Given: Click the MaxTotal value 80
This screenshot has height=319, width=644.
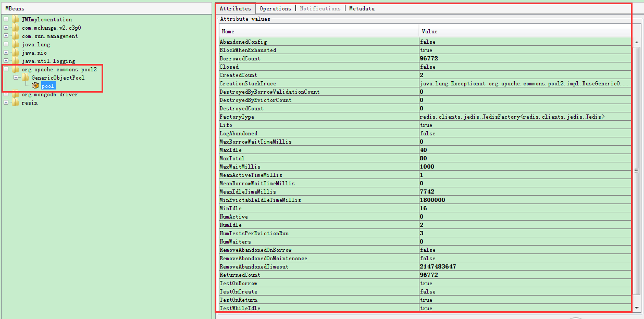Looking at the screenshot, I should [x=423, y=158].
